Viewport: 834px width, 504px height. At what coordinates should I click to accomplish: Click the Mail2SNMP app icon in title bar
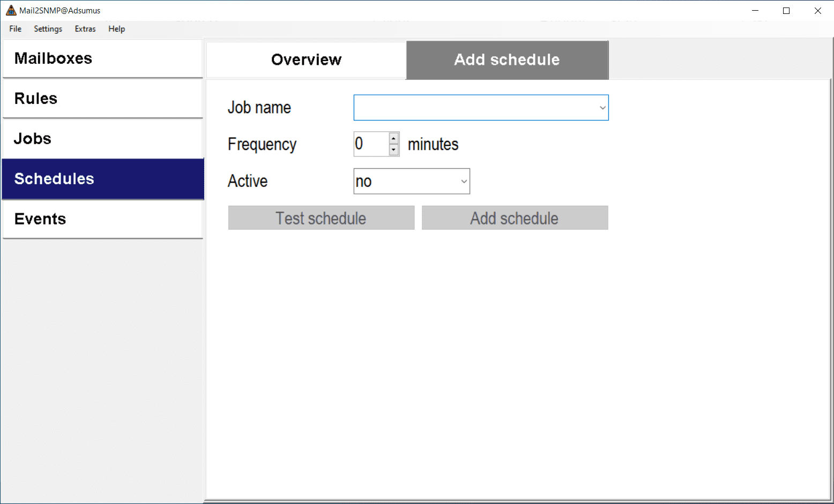11,10
